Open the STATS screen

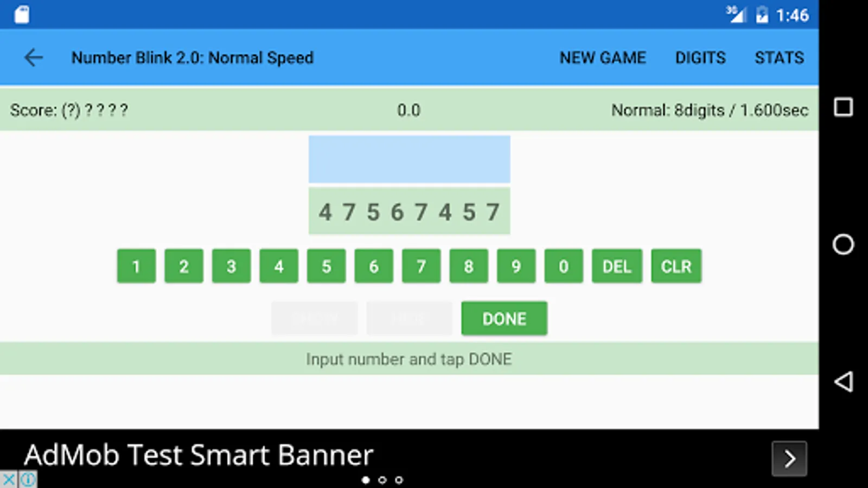(780, 57)
